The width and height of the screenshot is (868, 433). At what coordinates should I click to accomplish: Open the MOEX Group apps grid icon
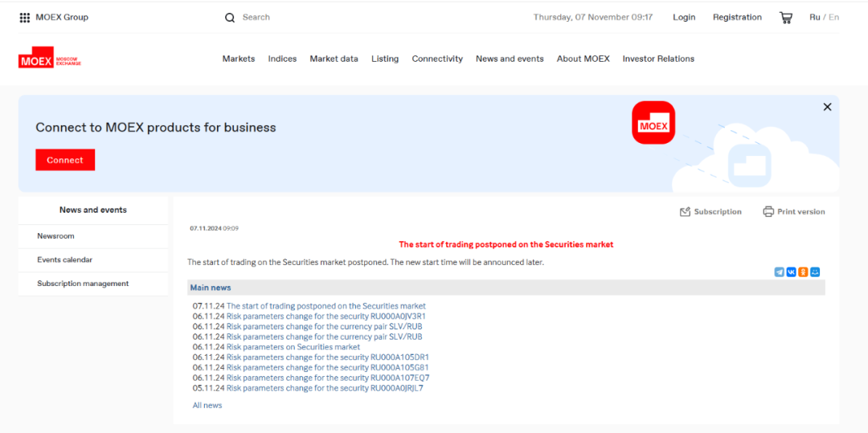[x=24, y=18]
